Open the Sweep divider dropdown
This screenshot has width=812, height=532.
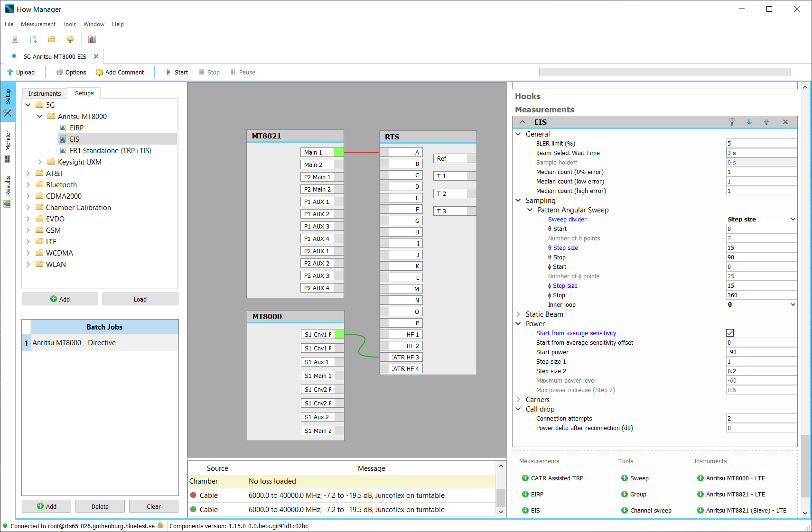[761, 219]
